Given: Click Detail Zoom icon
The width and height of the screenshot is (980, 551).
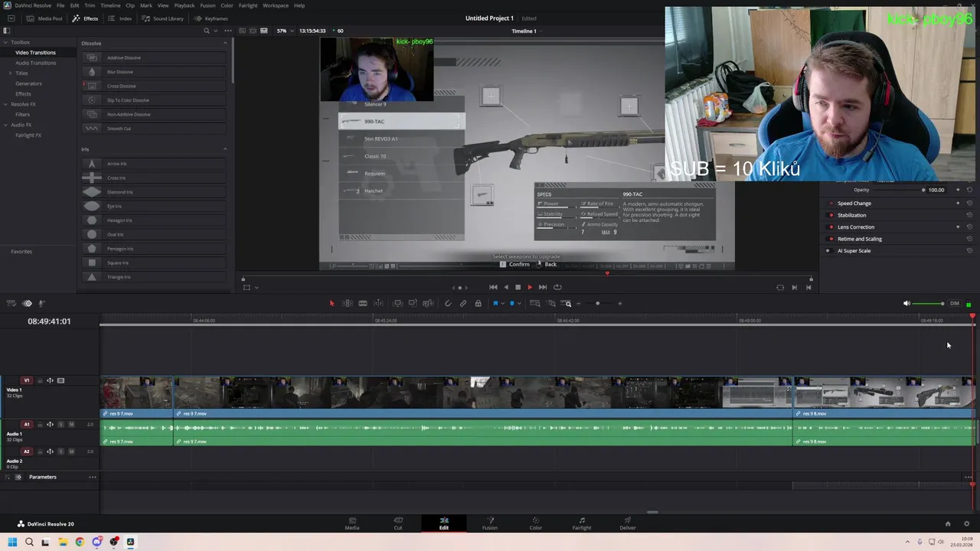Looking at the screenshot, I should [551, 304].
